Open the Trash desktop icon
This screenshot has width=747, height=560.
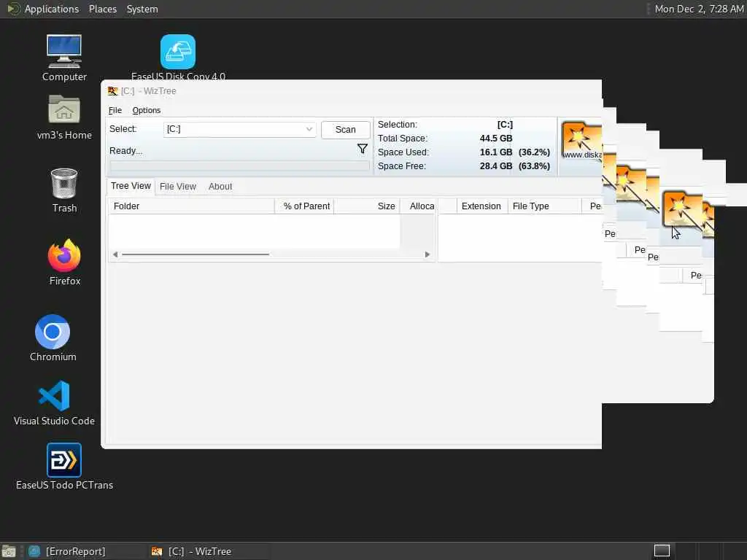(x=64, y=190)
